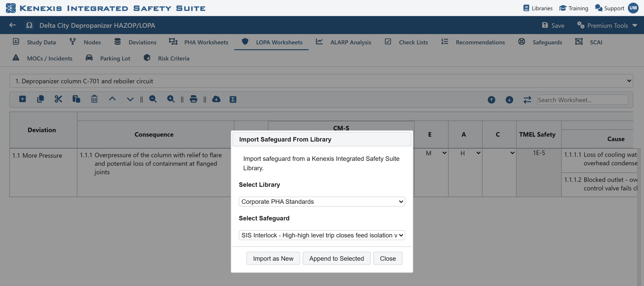The width and height of the screenshot is (644, 286).
Task: Open the Check Lists tab
Action: [x=406, y=42]
